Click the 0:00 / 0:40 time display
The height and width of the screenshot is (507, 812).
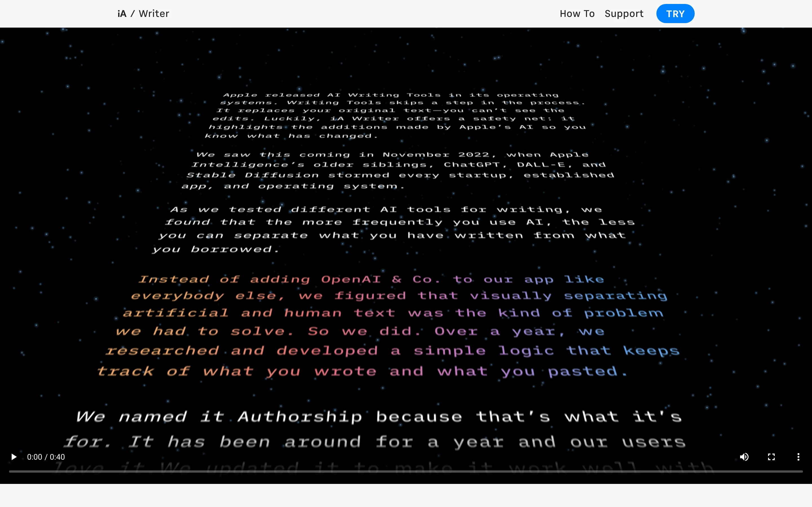(x=46, y=457)
